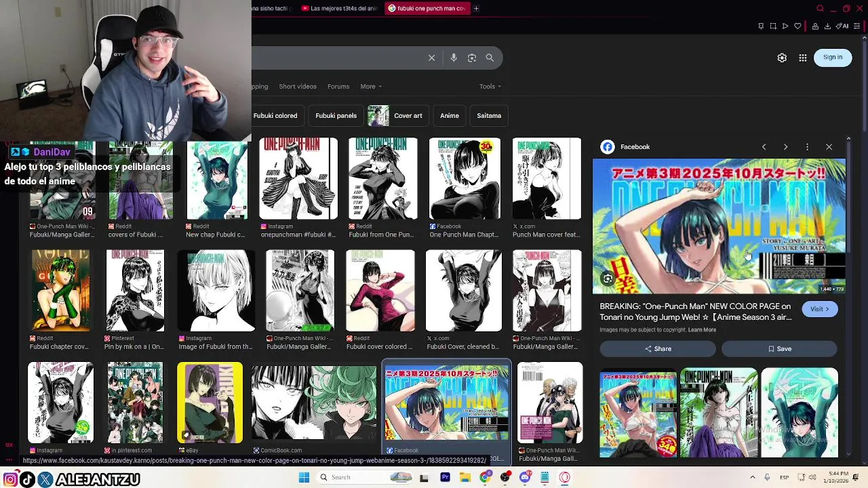Click the Visit button
This screenshot has width=868, height=488.
point(820,309)
